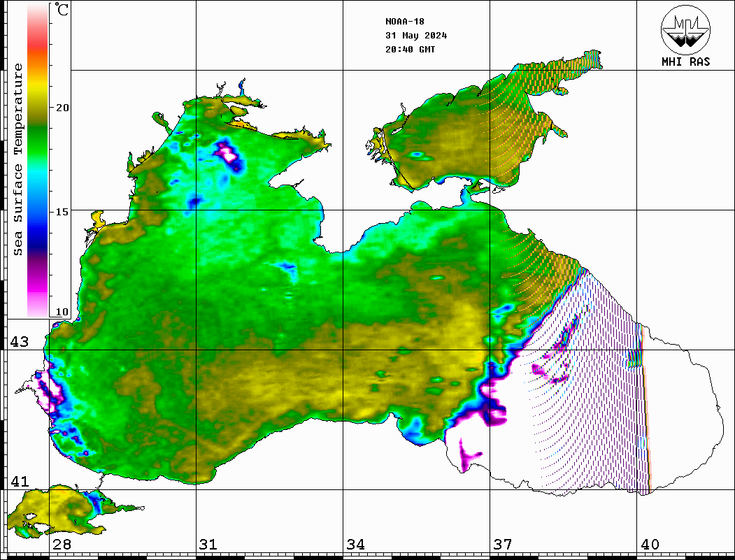735x560 pixels.
Task: Click longitude label '40'
Action: click(x=650, y=545)
